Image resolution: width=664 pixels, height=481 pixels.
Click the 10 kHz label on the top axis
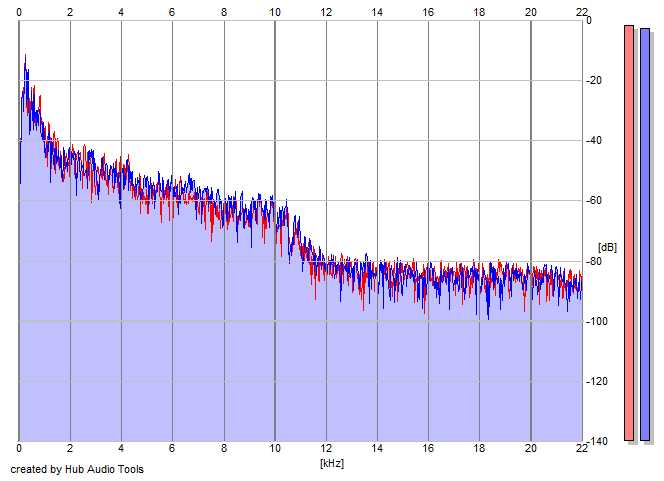tap(275, 11)
